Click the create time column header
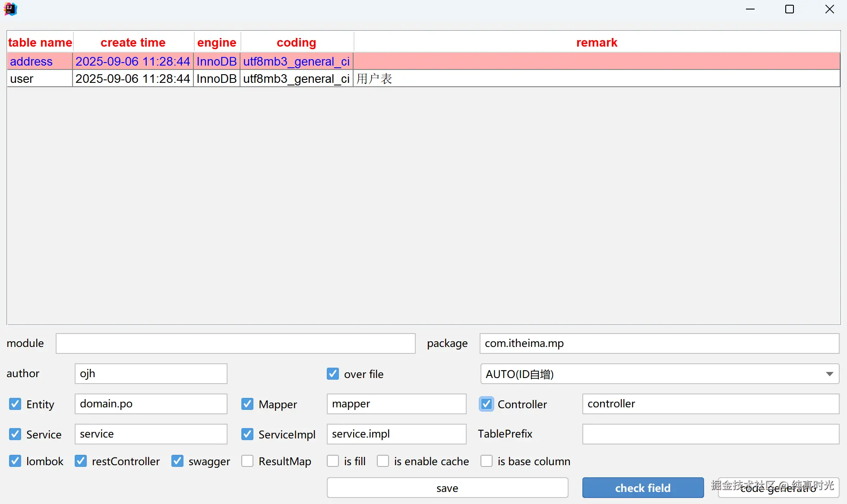Viewport: 847px width, 504px height. (x=133, y=43)
